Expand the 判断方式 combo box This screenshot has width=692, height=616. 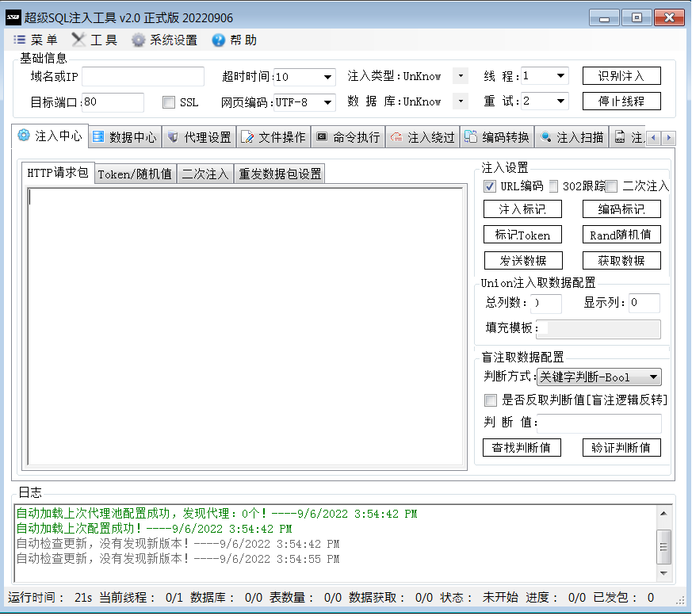point(653,377)
